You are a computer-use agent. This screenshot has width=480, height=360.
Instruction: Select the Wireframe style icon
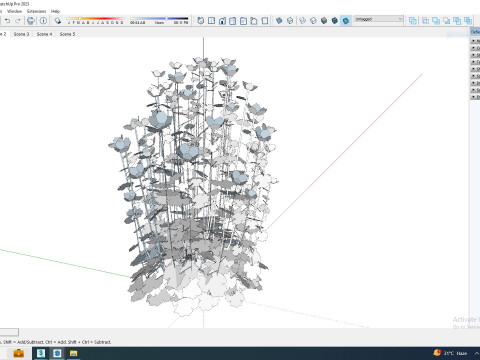click(x=302, y=21)
